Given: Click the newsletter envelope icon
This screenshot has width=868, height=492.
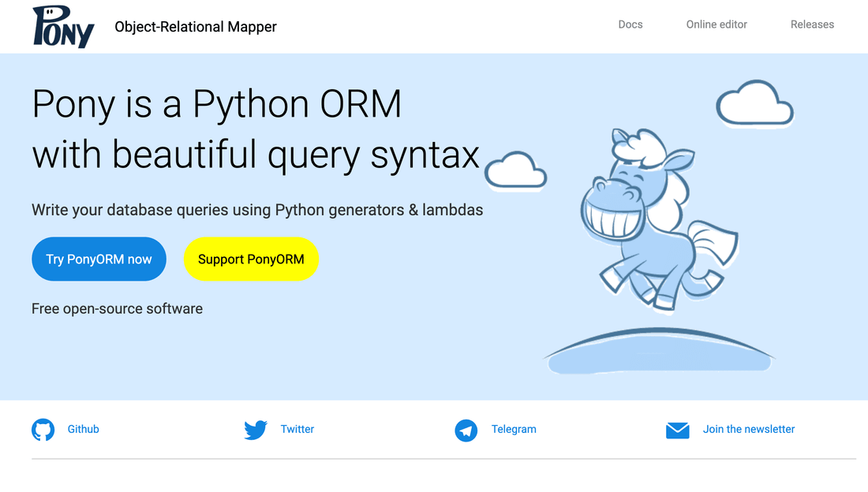Looking at the screenshot, I should coord(678,430).
